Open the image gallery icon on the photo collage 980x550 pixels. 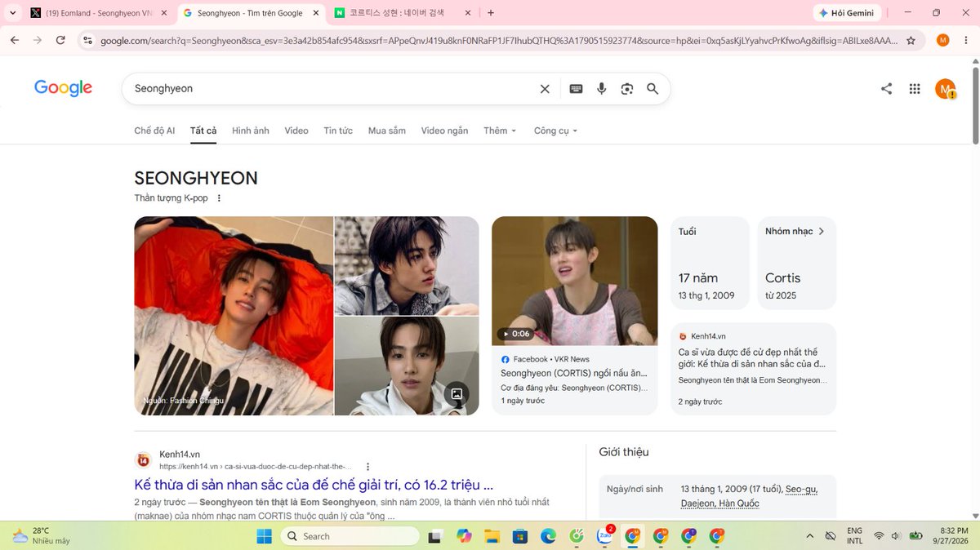tap(457, 393)
